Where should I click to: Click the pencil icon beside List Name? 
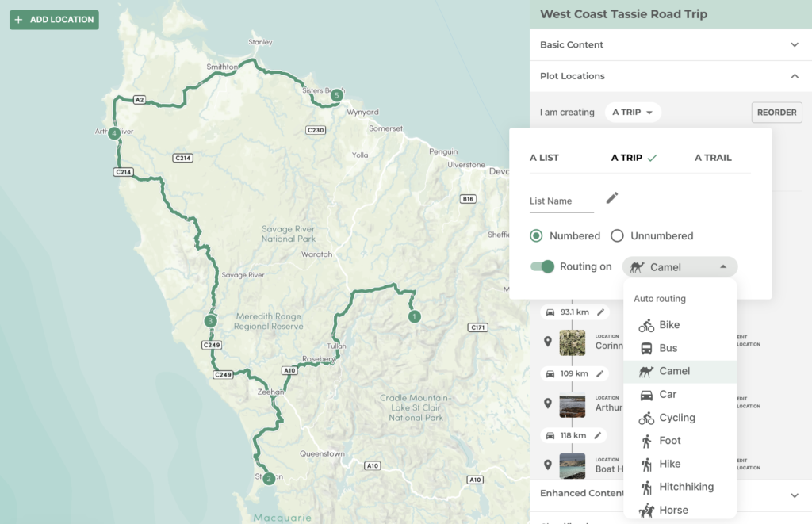click(612, 198)
